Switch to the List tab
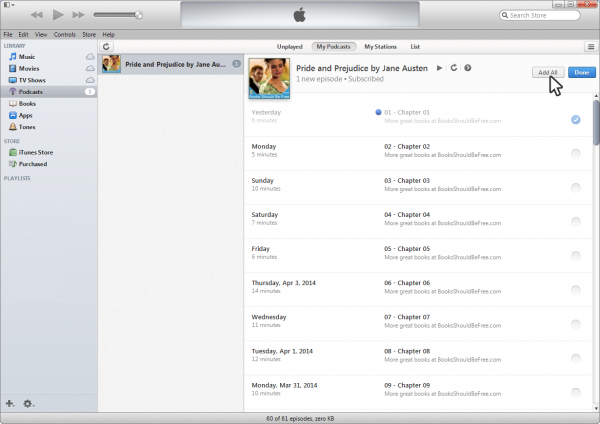This screenshot has width=600, height=424. tap(415, 47)
